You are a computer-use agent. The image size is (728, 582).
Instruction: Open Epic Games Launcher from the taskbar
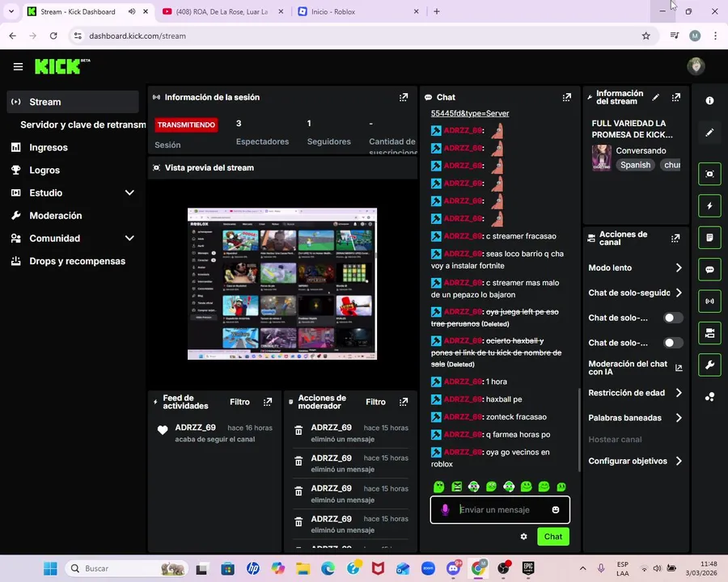point(528,568)
